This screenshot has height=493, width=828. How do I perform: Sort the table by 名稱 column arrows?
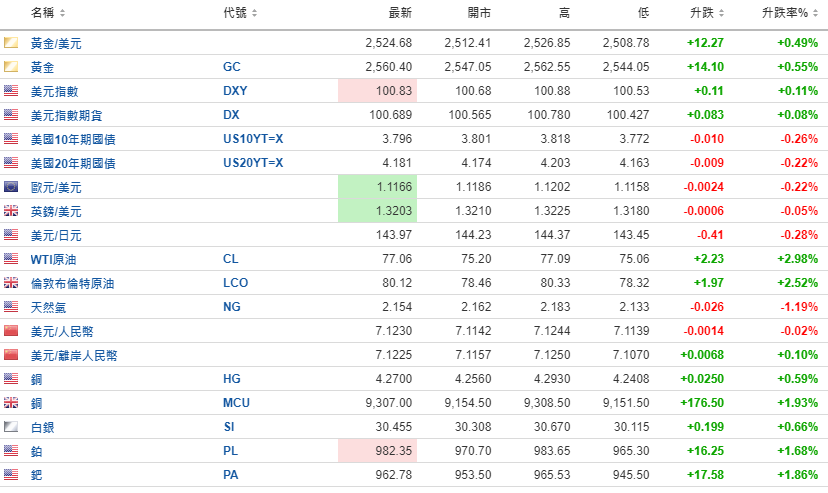coord(64,14)
